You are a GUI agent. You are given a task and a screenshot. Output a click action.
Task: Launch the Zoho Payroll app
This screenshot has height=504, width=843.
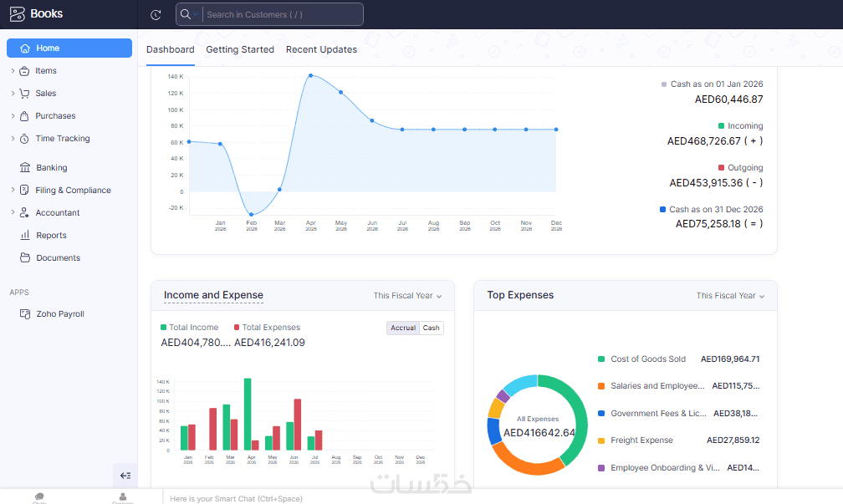coord(60,313)
